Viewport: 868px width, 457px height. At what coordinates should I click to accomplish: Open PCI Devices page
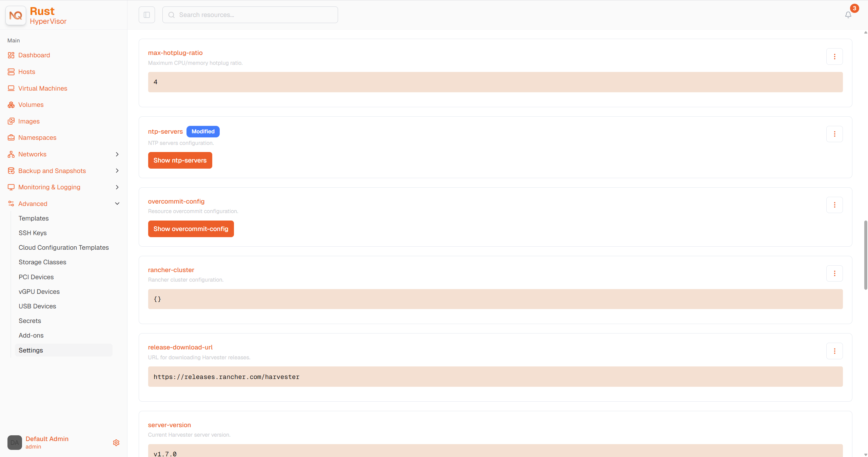click(36, 277)
